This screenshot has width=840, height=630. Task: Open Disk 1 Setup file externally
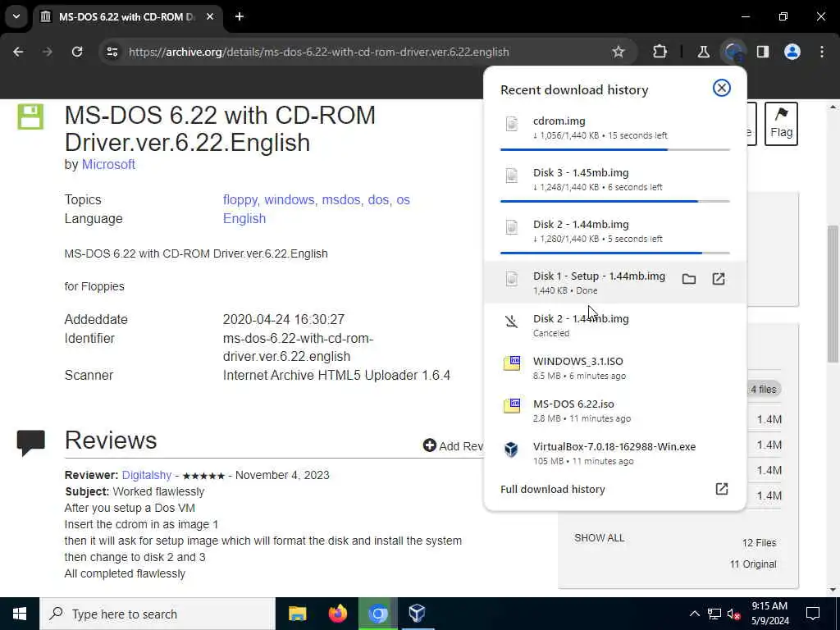point(719,279)
